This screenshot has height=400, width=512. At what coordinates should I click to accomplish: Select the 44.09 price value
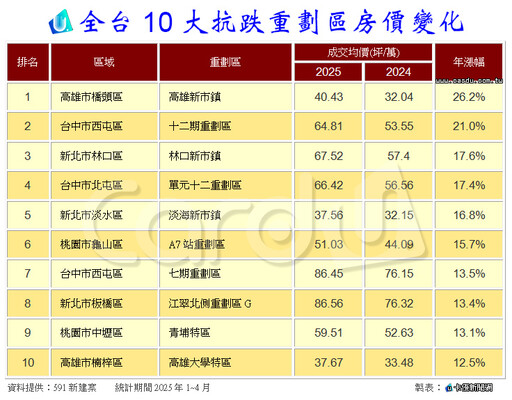[399, 244]
